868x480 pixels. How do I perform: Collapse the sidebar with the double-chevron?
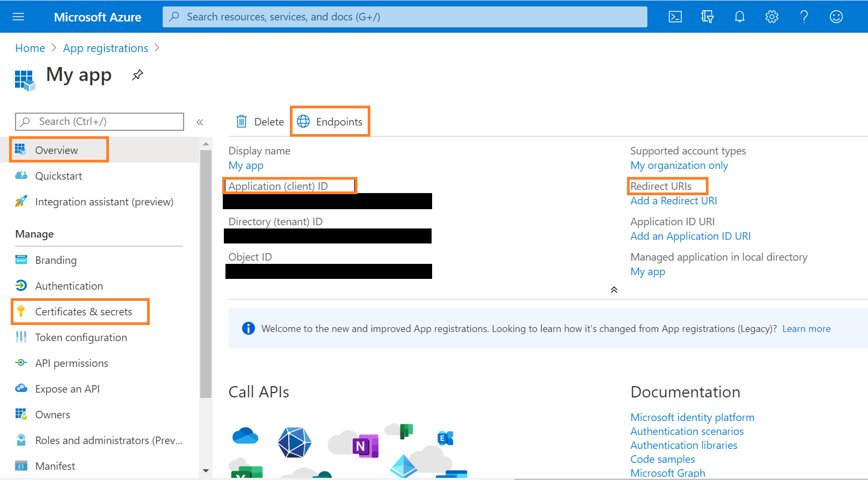click(x=200, y=122)
